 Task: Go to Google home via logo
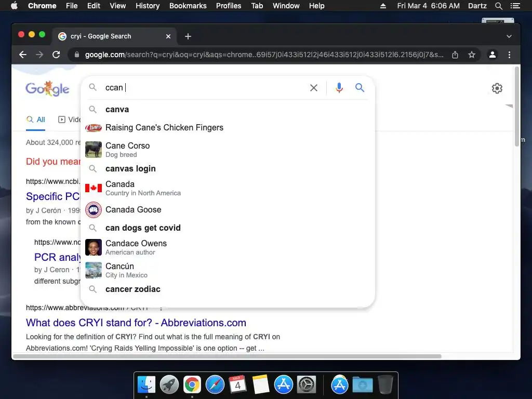click(x=47, y=88)
